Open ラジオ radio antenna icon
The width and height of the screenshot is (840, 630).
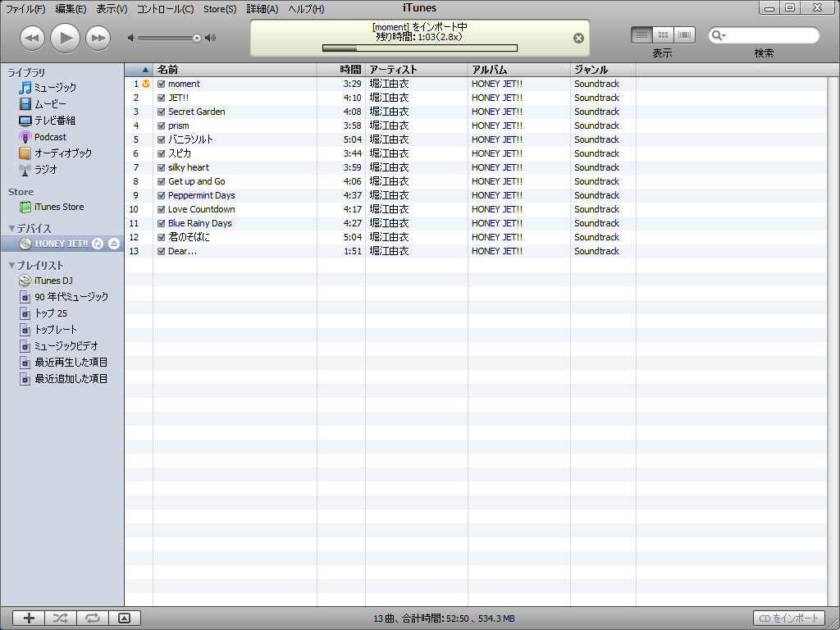[25, 170]
